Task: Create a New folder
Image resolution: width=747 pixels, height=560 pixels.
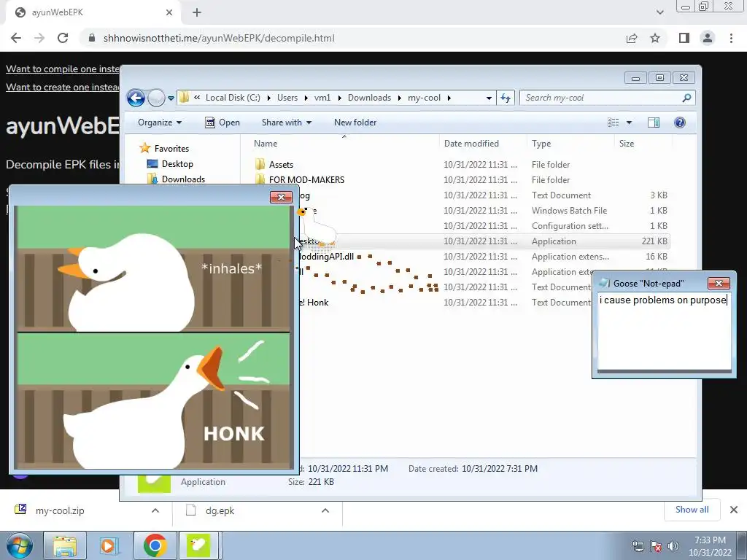Action: [x=355, y=122]
